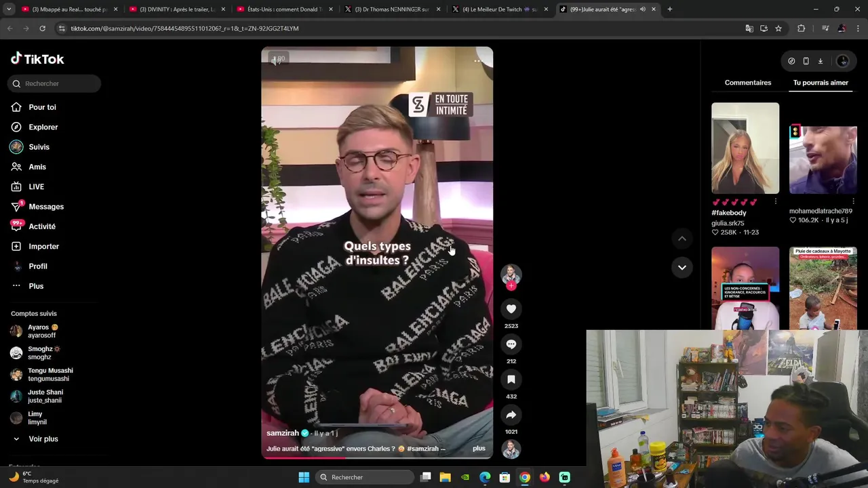
Task: Follow samzirah via the red plus badge
Action: click(x=511, y=286)
